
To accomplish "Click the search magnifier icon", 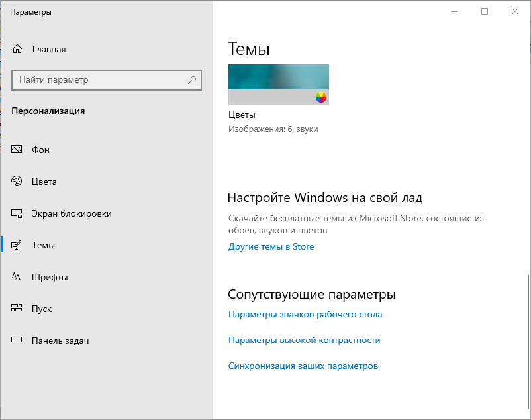I will tap(192, 80).
